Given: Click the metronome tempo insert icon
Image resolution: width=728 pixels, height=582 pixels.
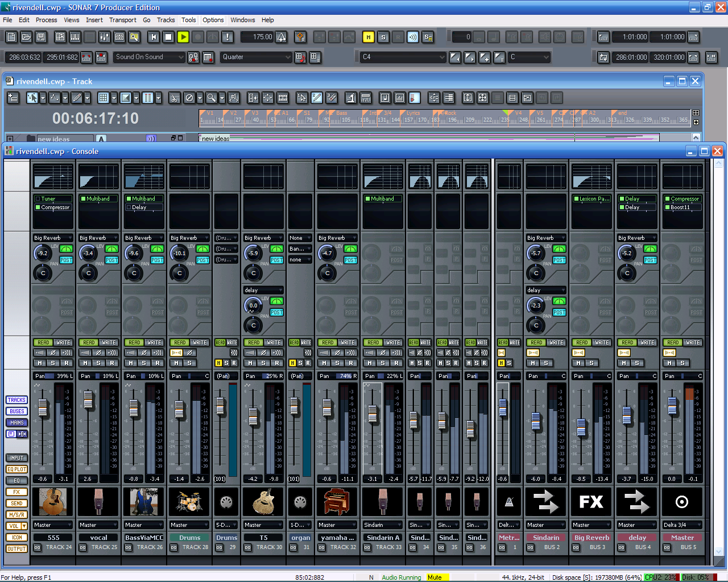Looking at the screenshot, I should tap(282, 38).
